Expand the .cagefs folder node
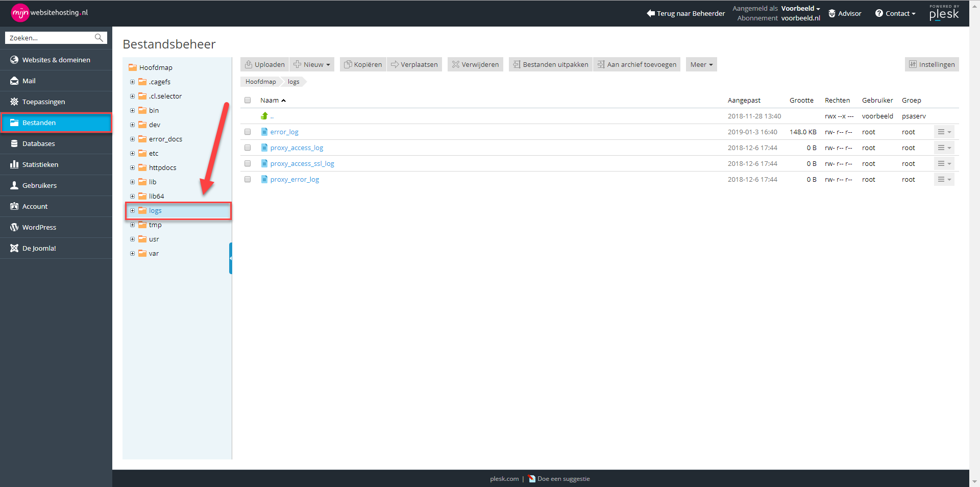The width and height of the screenshot is (980, 487). 132,82
